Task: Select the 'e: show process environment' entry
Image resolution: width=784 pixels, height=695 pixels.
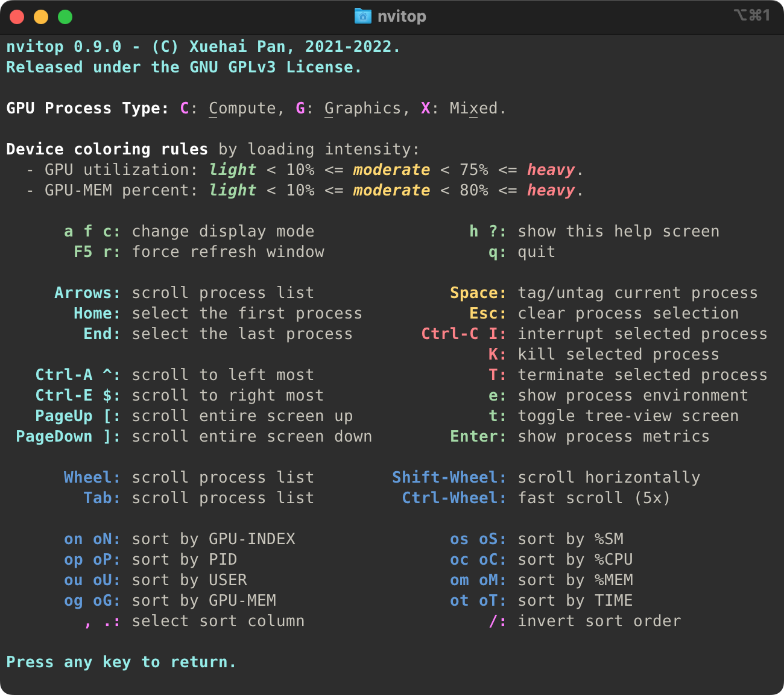Action: tap(618, 395)
